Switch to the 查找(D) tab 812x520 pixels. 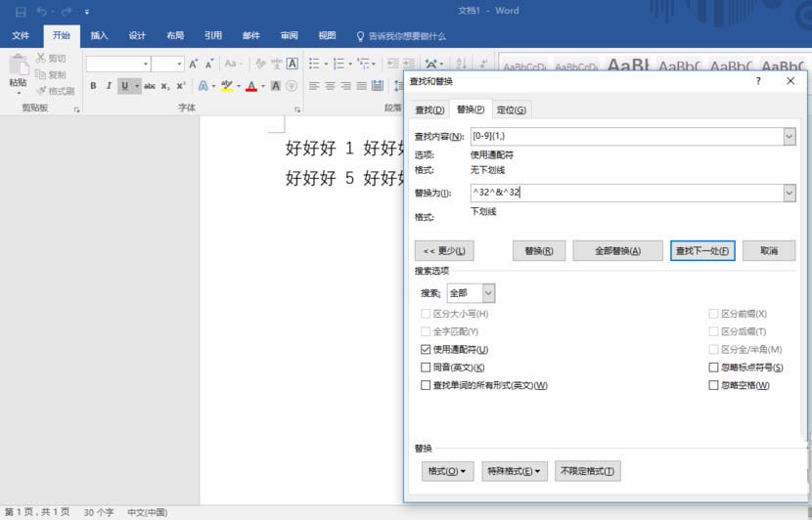tap(429, 109)
